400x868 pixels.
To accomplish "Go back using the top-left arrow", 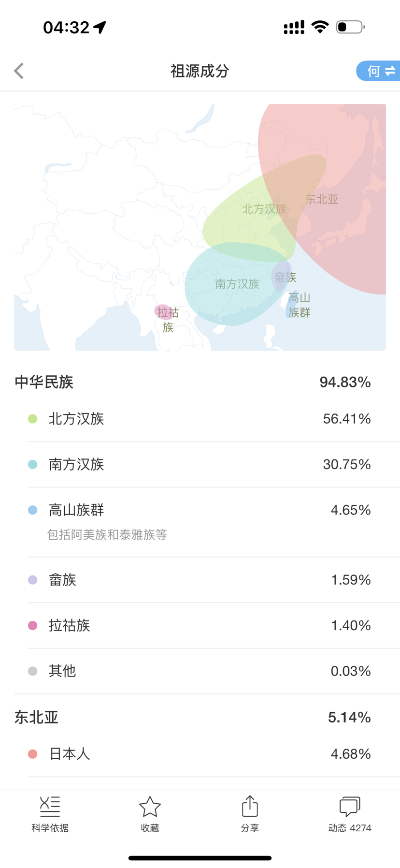I will [19, 71].
